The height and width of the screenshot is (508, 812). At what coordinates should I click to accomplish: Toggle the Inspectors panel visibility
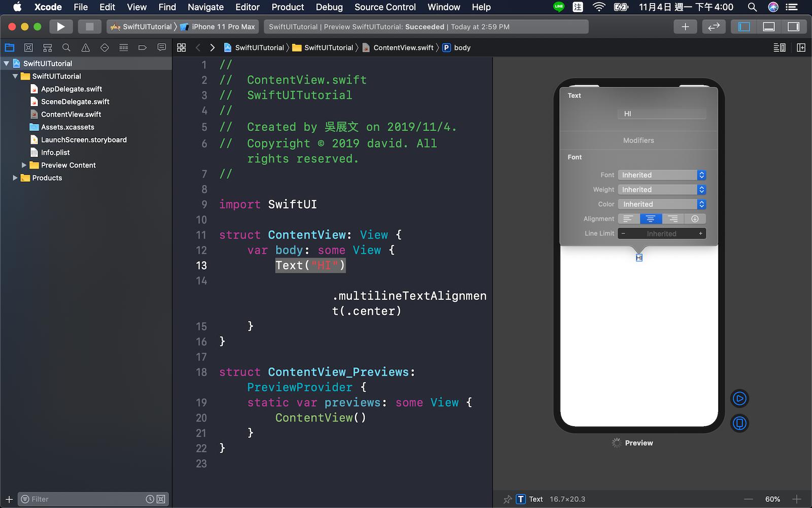[x=794, y=26]
